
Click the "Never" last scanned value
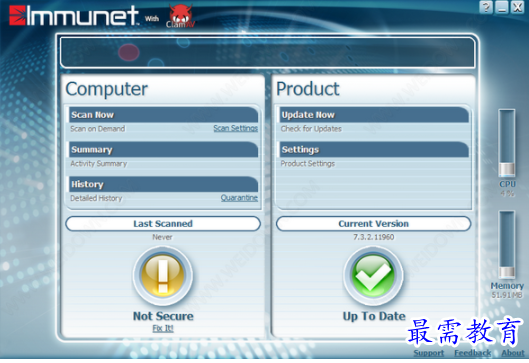pyautogui.click(x=162, y=237)
